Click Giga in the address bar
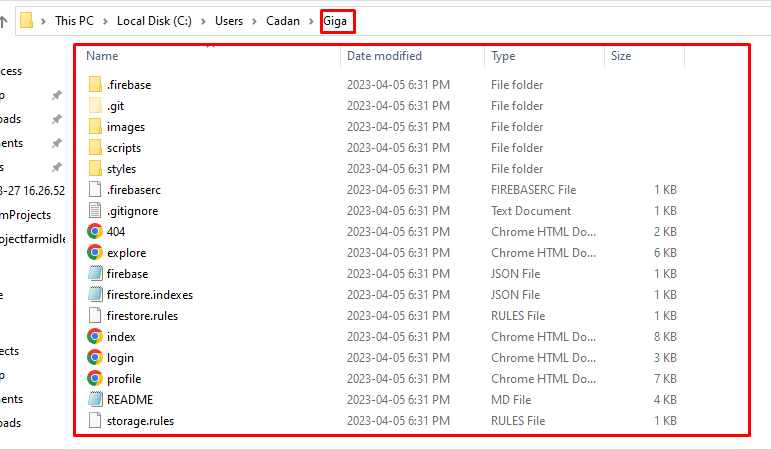Image resolution: width=771 pixels, height=449 pixels. [337, 20]
